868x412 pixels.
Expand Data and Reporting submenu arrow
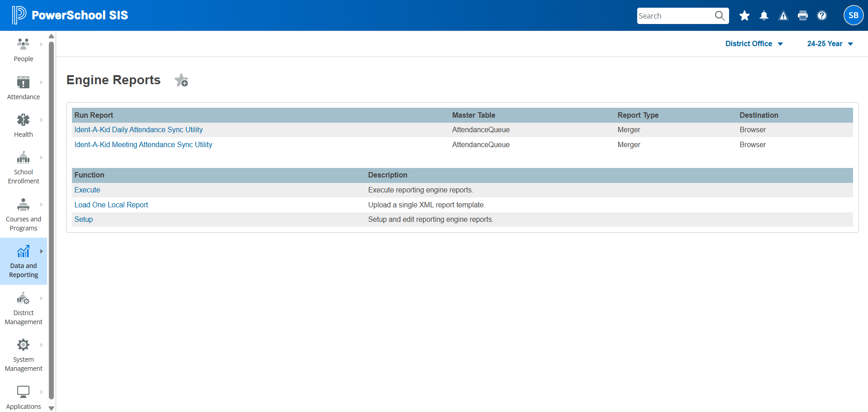(x=41, y=251)
